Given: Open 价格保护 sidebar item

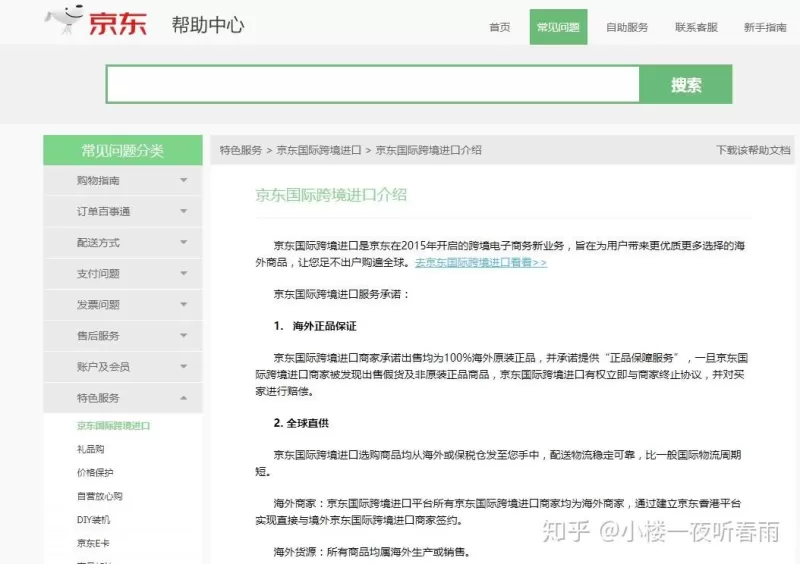Looking at the screenshot, I should (x=95, y=473).
